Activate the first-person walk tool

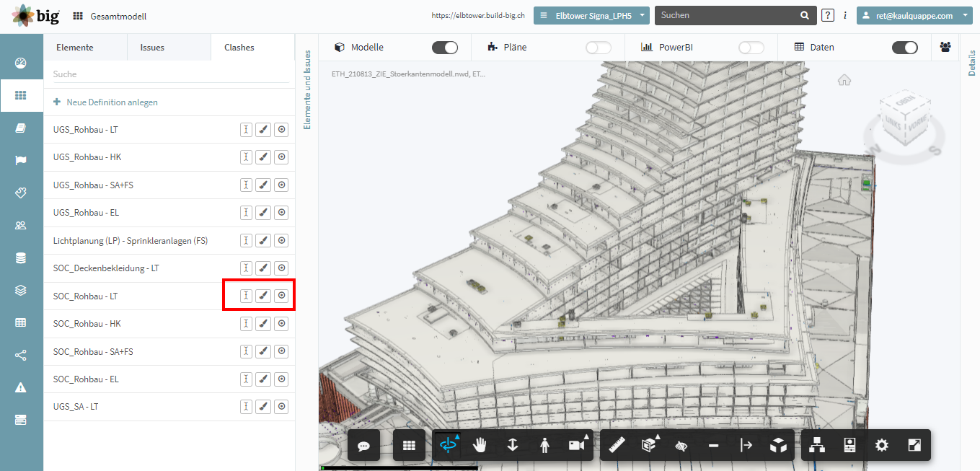(x=544, y=445)
